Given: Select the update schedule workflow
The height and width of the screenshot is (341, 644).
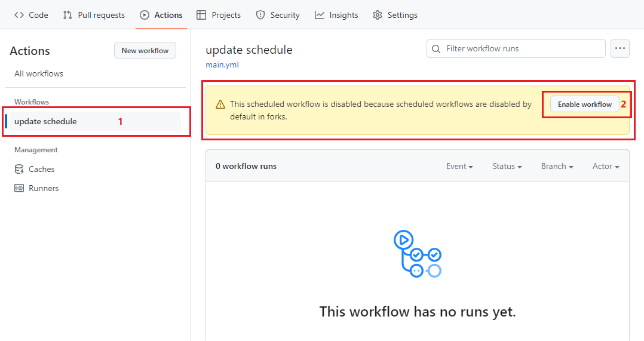Looking at the screenshot, I should pyautogui.click(x=45, y=121).
